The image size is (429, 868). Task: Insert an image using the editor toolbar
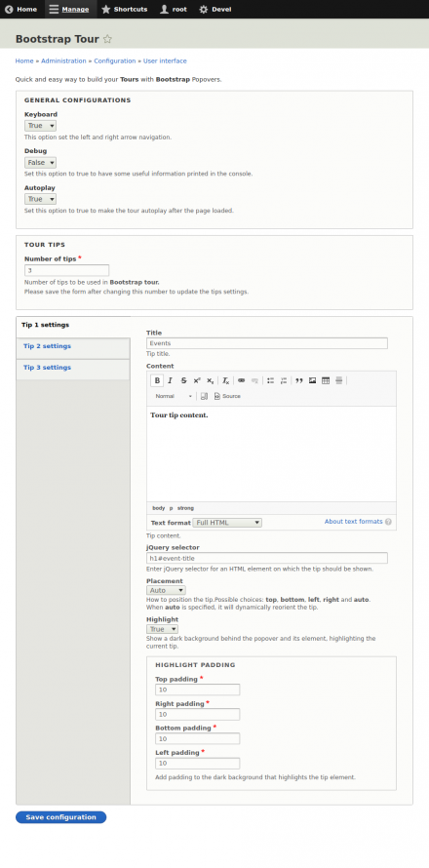tap(313, 380)
